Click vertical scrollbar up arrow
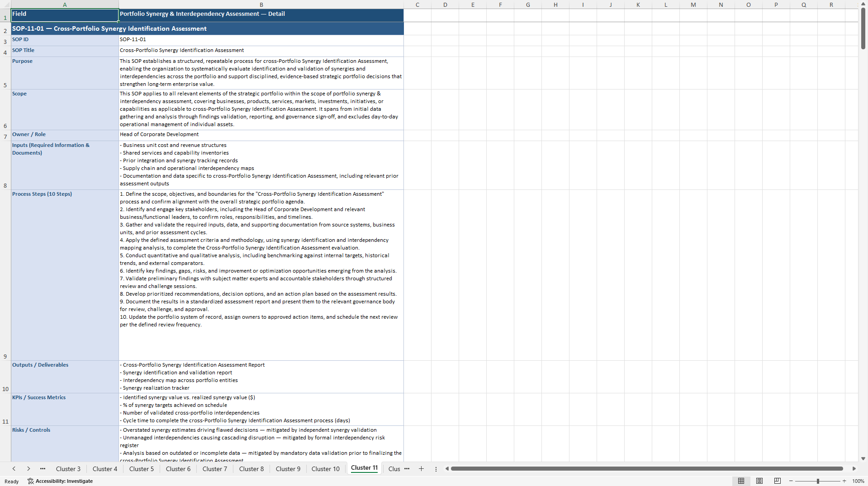 863,4
